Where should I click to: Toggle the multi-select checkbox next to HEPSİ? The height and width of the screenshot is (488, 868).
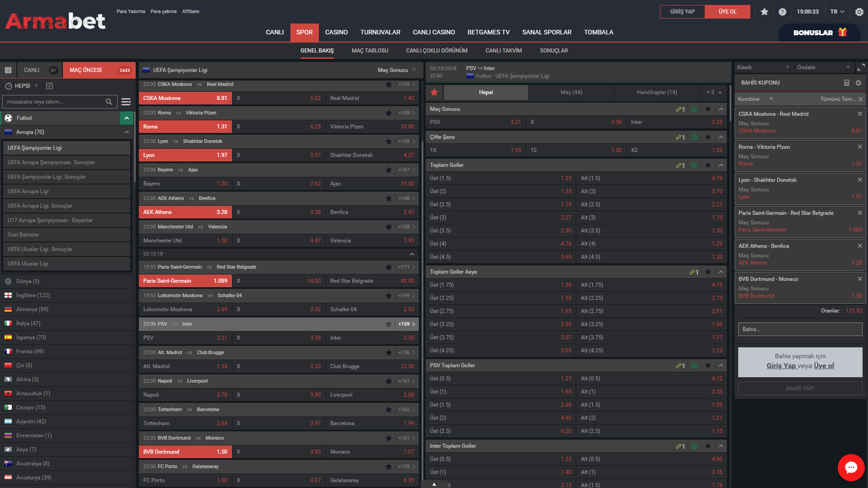tap(50, 86)
